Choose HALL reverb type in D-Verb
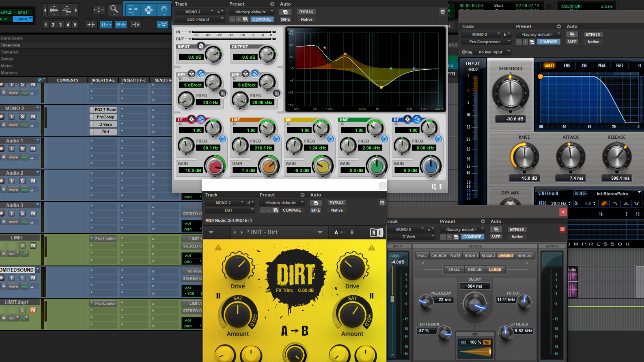644x362 pixels. [x=423, y=256]
